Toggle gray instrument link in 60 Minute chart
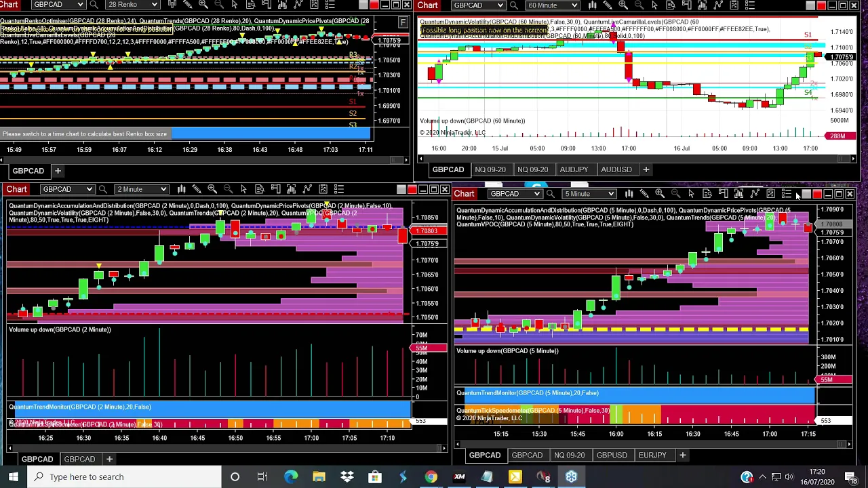Viewport: 868px width, 488px height. 810,5
